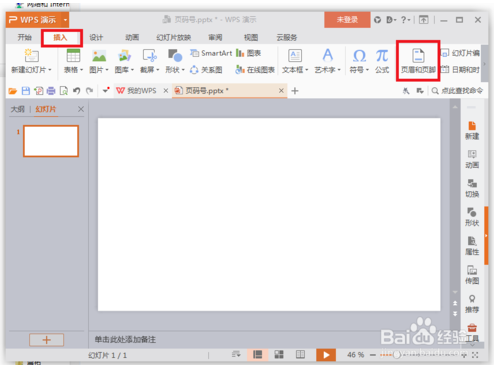Viewport: 494px width, 365px height.
Task: Open 新建 in the right sidebar
Action: tap(472, 130)
